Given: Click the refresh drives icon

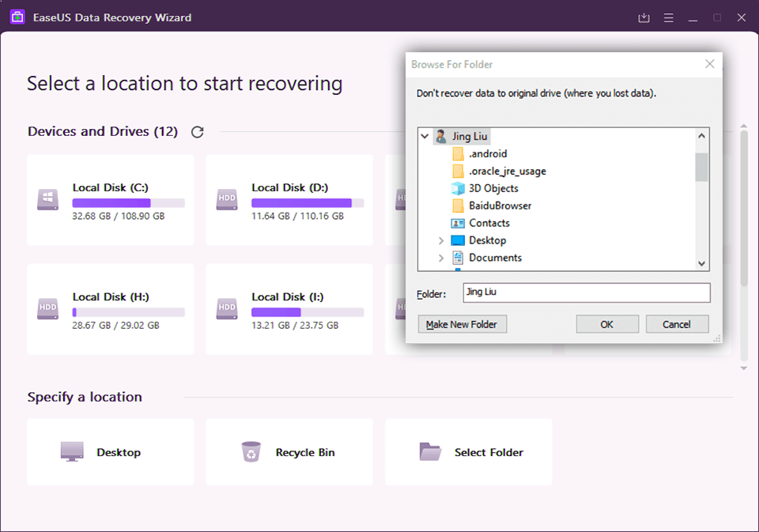Looking at the screenshot, I should tap(198, 132).
